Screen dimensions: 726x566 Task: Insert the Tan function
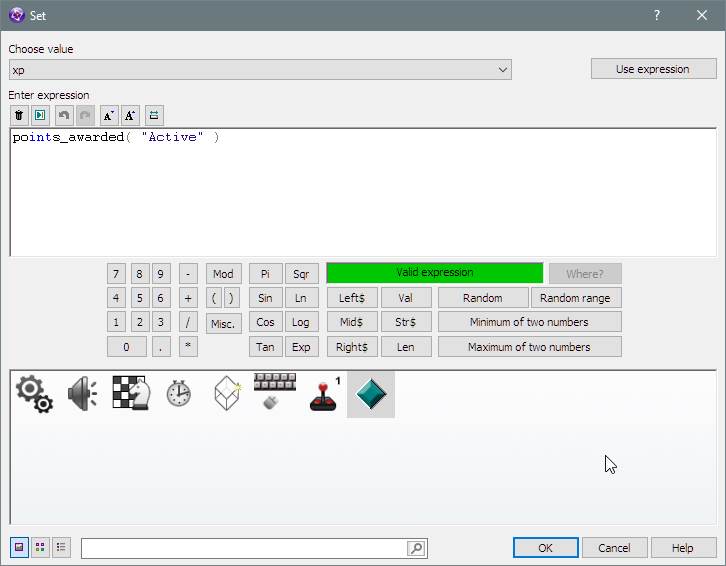(x=265, y=347)
